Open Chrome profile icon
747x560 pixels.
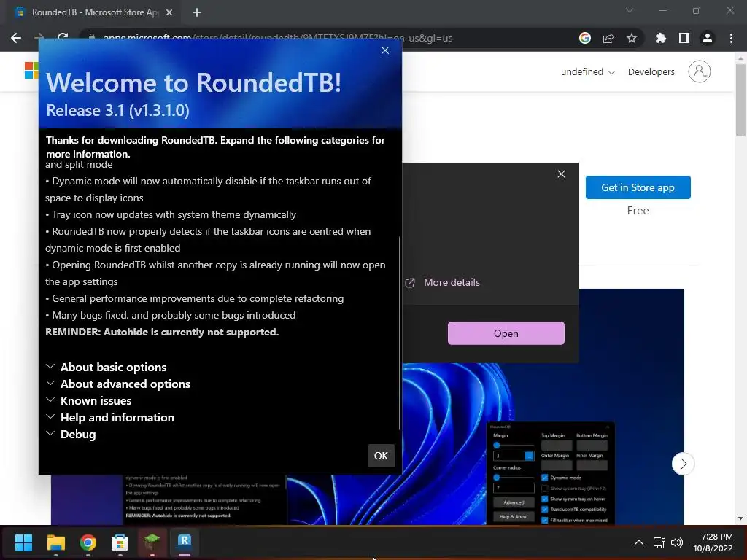tap(708, 38)
